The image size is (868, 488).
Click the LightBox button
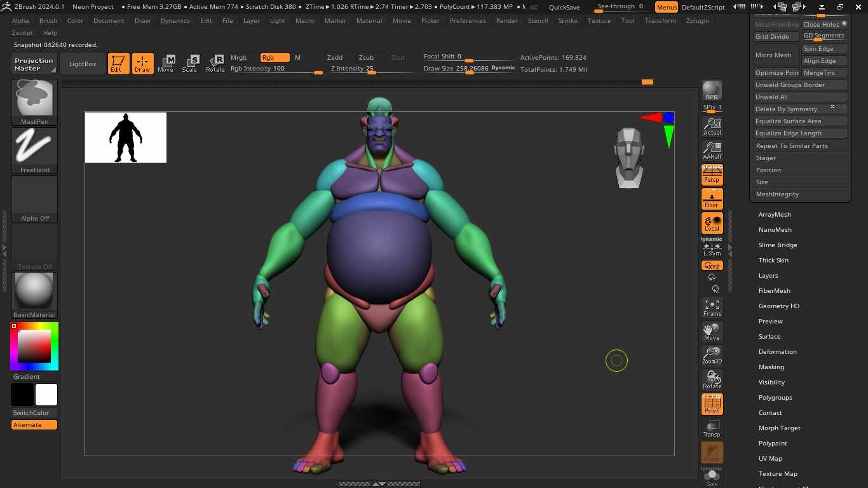tap(83, 64)
